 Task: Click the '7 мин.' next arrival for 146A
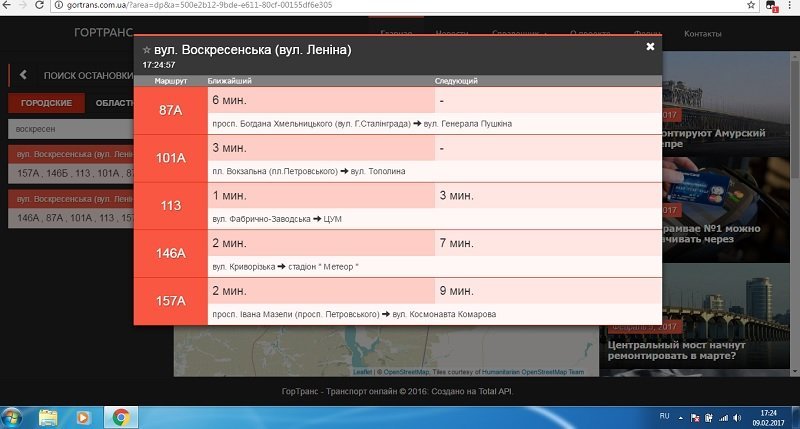pos(457,244)
